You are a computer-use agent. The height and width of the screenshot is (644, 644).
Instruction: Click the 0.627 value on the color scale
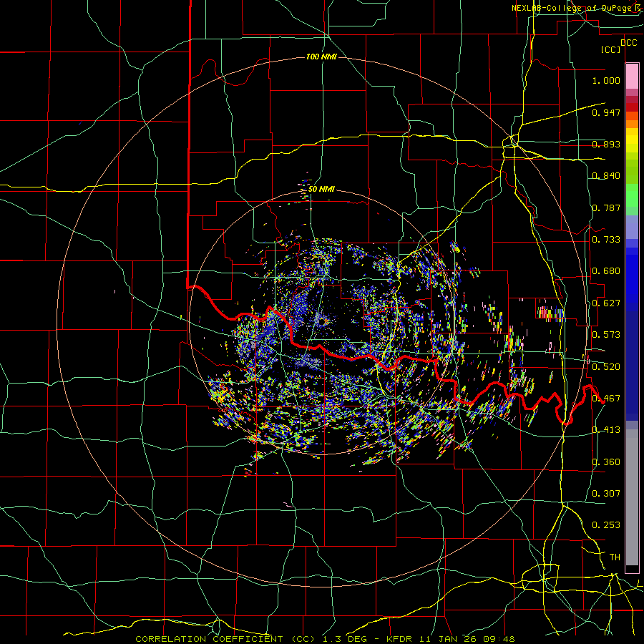606,303
